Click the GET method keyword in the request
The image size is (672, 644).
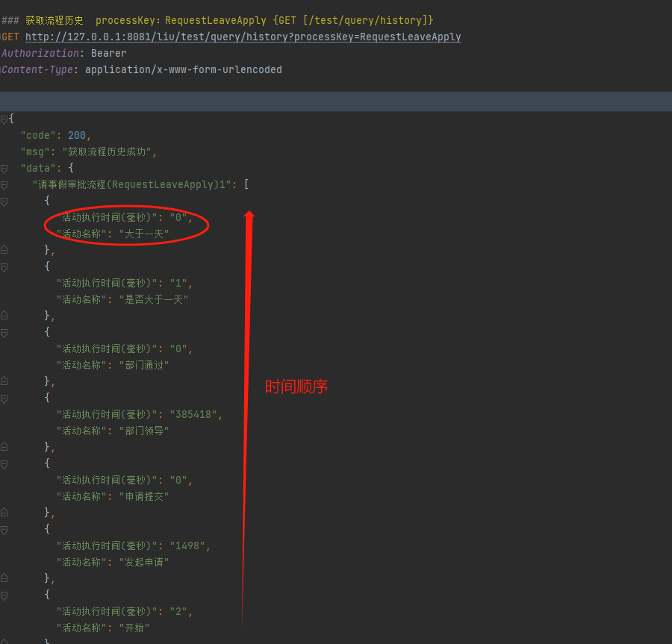click(11, 37)
